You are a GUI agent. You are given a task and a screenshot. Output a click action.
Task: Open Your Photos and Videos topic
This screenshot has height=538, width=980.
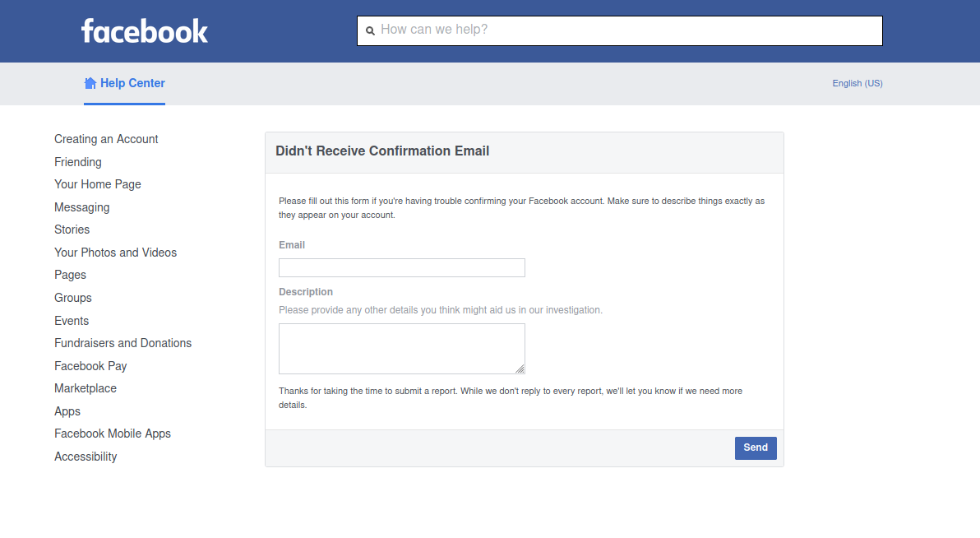[x=116, y=253]
